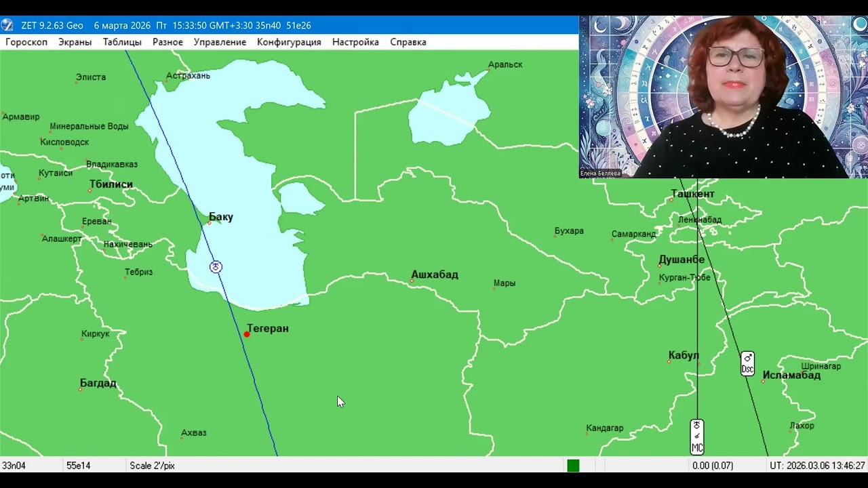Click the ZET globe application icon
The image size is (868, 488).
7,25
